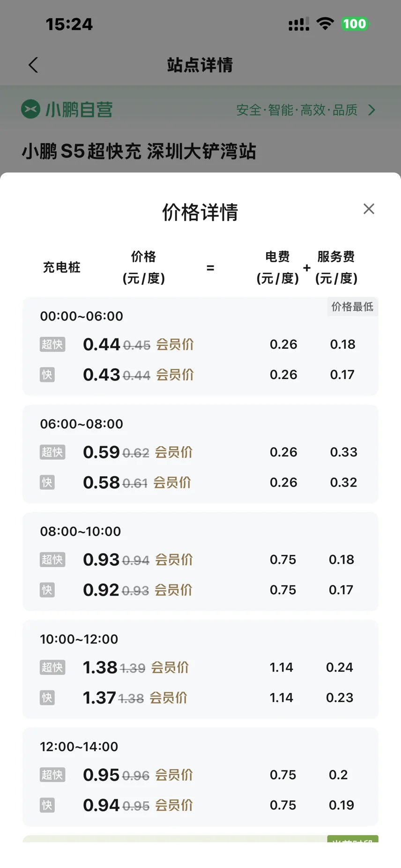
Task: Tap the 超快 badge in 06:00~08:00
Action: 52,452
